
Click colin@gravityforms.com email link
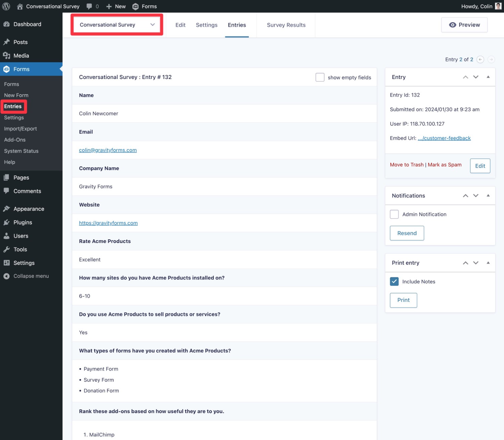108,150
